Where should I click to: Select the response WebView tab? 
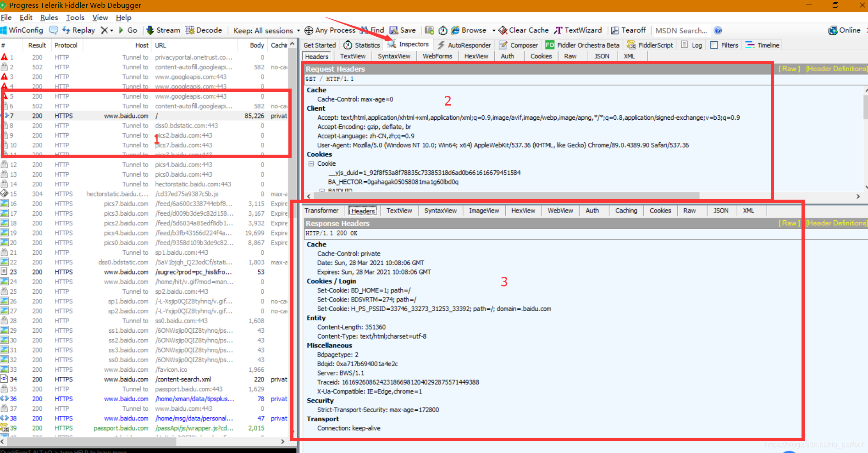click(x=560, y=211)
